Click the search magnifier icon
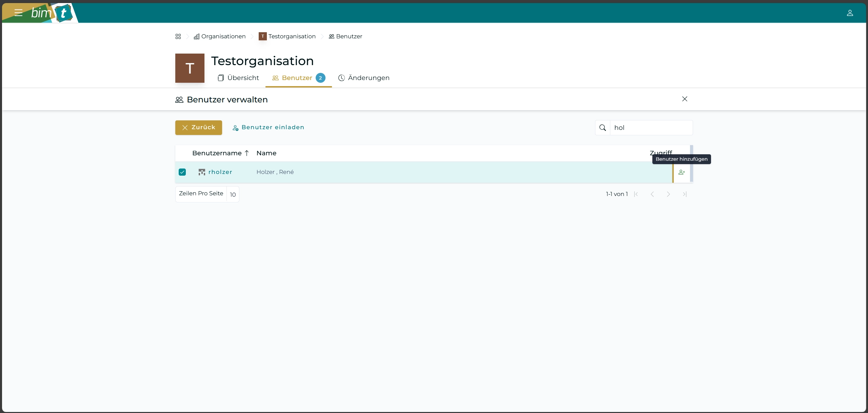868x413 pixels. [x=603, y=128]
